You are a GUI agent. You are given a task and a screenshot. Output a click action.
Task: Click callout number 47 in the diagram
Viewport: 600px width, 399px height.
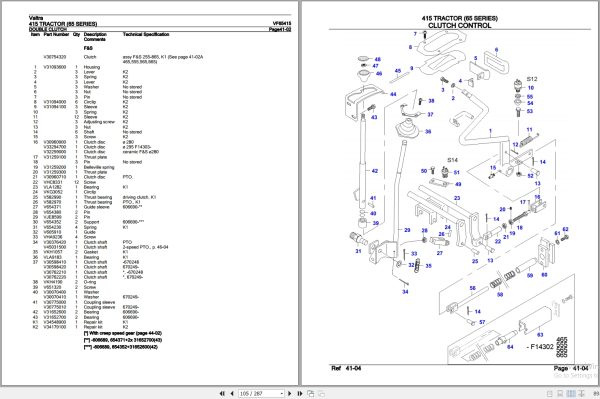(375, 66)
